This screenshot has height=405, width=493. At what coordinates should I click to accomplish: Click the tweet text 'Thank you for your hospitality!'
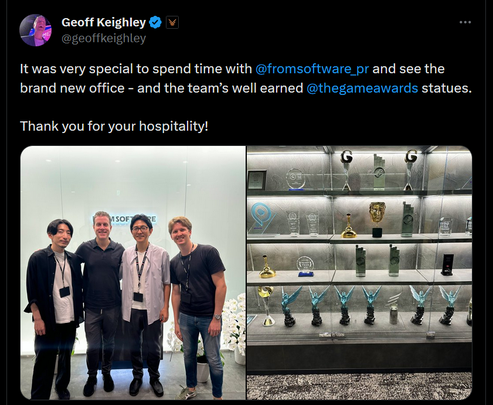114,126
